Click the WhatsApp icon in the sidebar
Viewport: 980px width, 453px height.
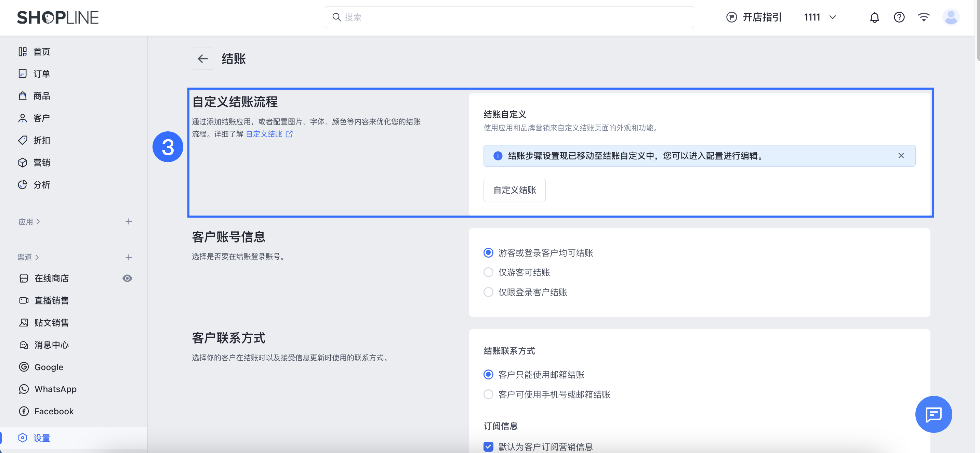click(x=24, y=389)
